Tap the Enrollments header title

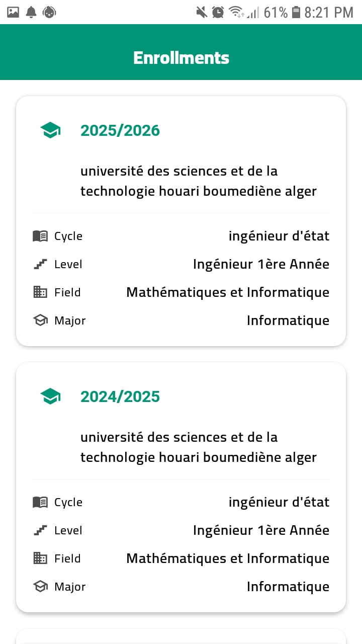click(x=181, y=58)
